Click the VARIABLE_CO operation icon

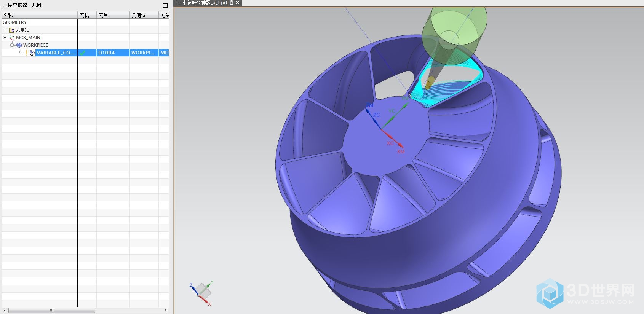point(32,53)
